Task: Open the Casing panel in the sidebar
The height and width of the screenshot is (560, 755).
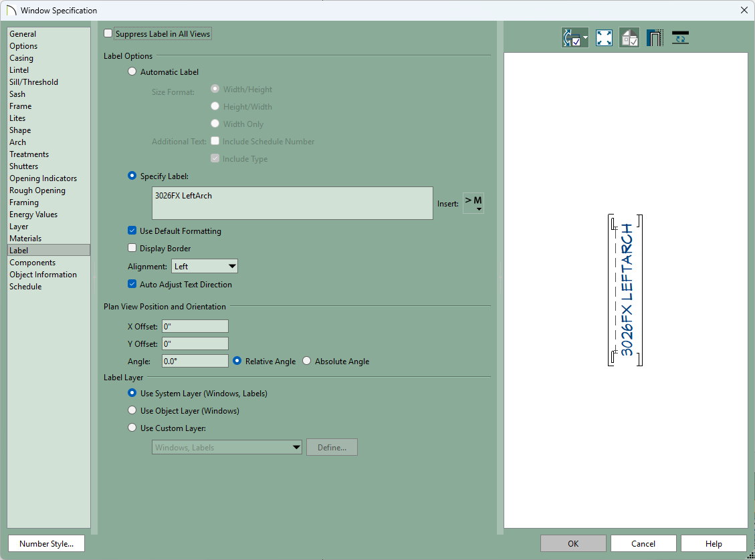Action: click(21, 58)
